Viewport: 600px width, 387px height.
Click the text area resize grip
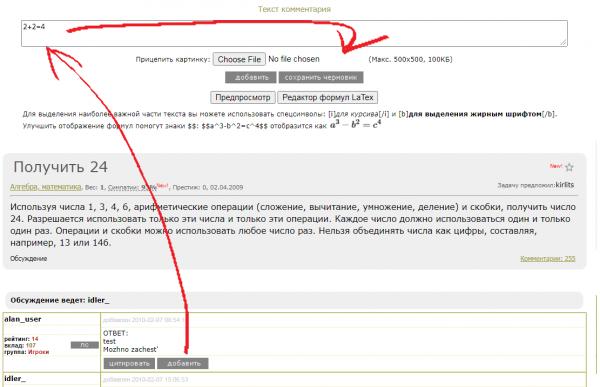point(563,42)
